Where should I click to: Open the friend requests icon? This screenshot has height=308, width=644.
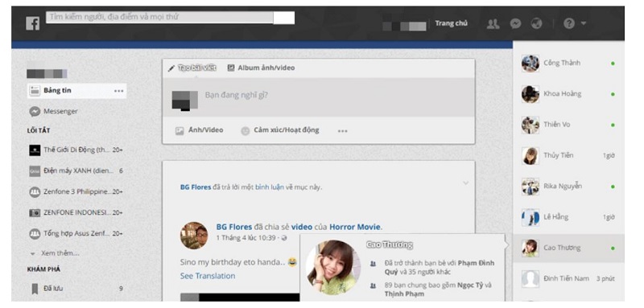(493, 24)
